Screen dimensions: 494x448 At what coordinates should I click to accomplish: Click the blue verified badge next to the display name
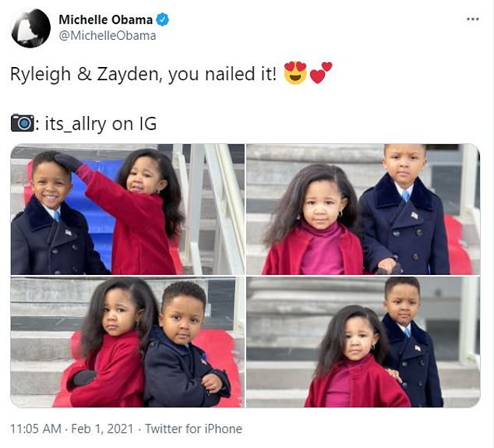pyautogui.click(x=163, y=19)
